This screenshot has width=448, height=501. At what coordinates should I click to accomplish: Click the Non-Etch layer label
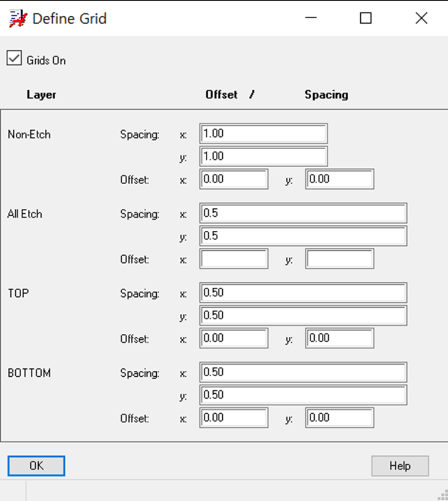29,134
